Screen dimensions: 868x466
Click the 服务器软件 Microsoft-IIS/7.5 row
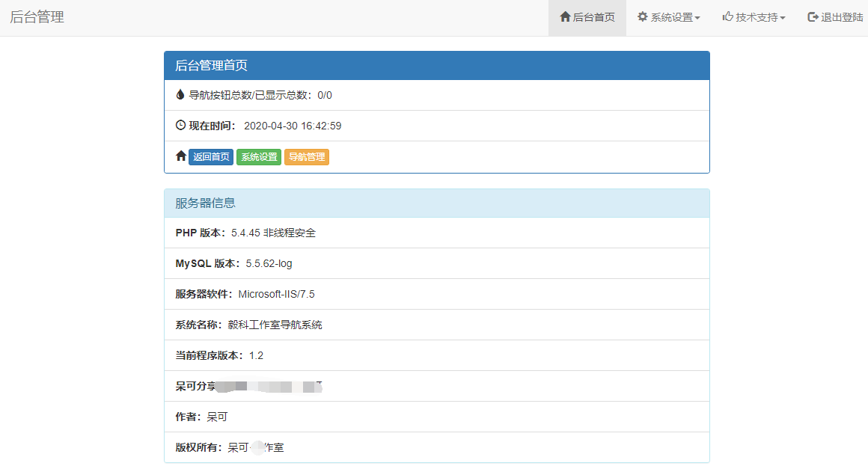point(437,294)
